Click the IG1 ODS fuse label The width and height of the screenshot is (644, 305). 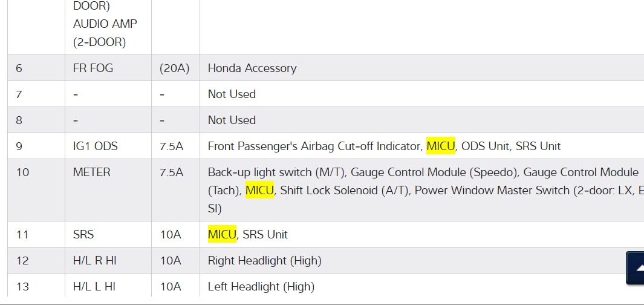pos(95,146)
